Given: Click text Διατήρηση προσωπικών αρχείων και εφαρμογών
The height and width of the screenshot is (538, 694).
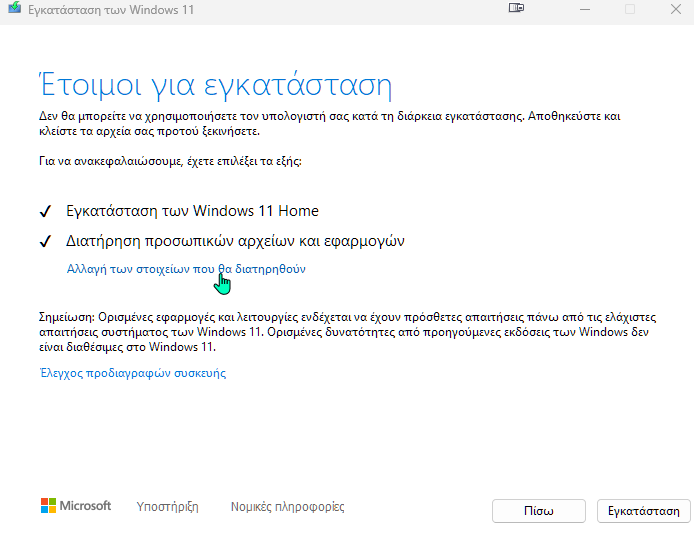Looking at the screenshot, I should point(235,241).
